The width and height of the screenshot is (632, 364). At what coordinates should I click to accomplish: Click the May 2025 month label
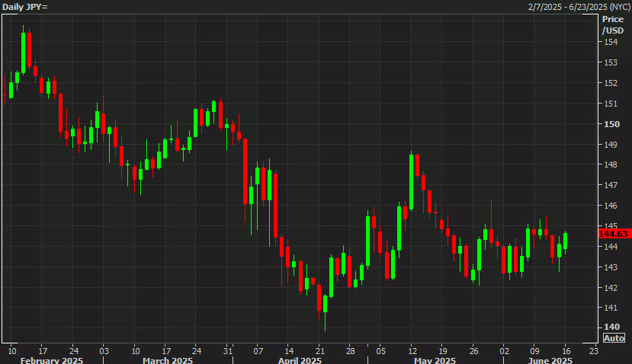[435, 360]
